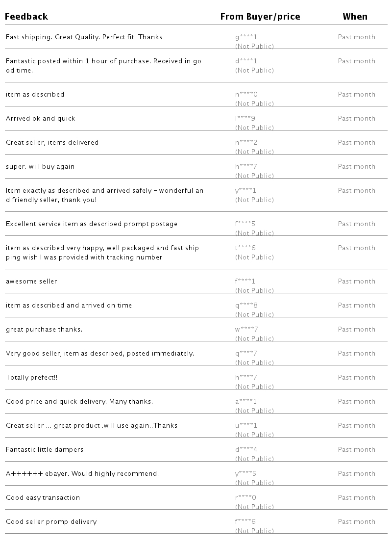This screenshot has height=543, width=392.
Task: Click the 'awesome seller' feedback comment
Action: (x=31, y=282)
